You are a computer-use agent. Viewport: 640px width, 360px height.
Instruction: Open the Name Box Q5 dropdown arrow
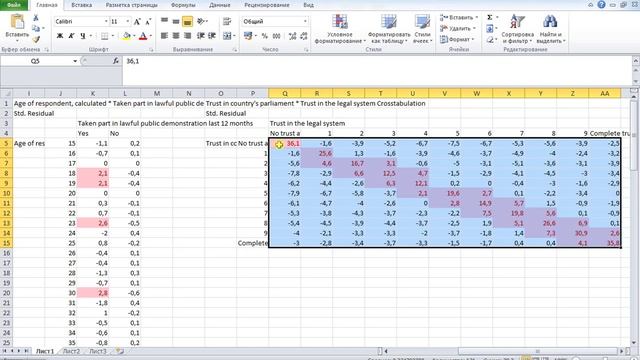(x=75, y=61)
